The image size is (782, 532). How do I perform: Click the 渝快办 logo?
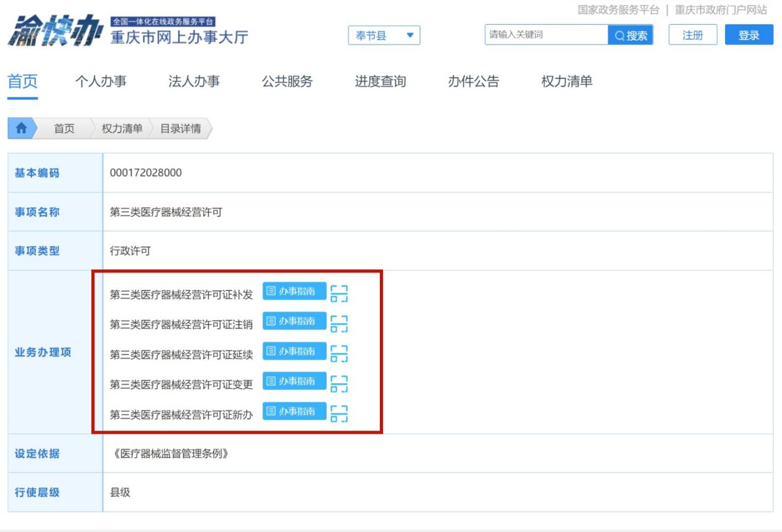[54, 32]
